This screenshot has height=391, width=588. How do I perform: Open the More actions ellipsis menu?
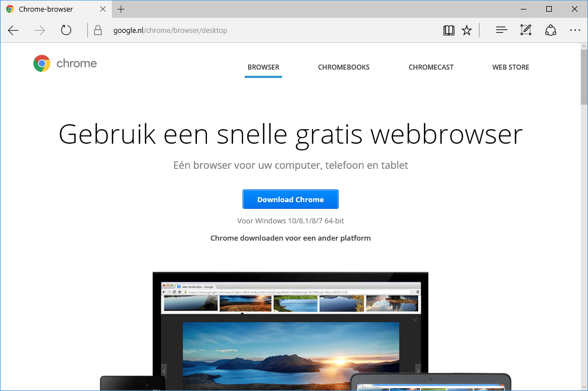pyautogui.click(x=575, y=30)
